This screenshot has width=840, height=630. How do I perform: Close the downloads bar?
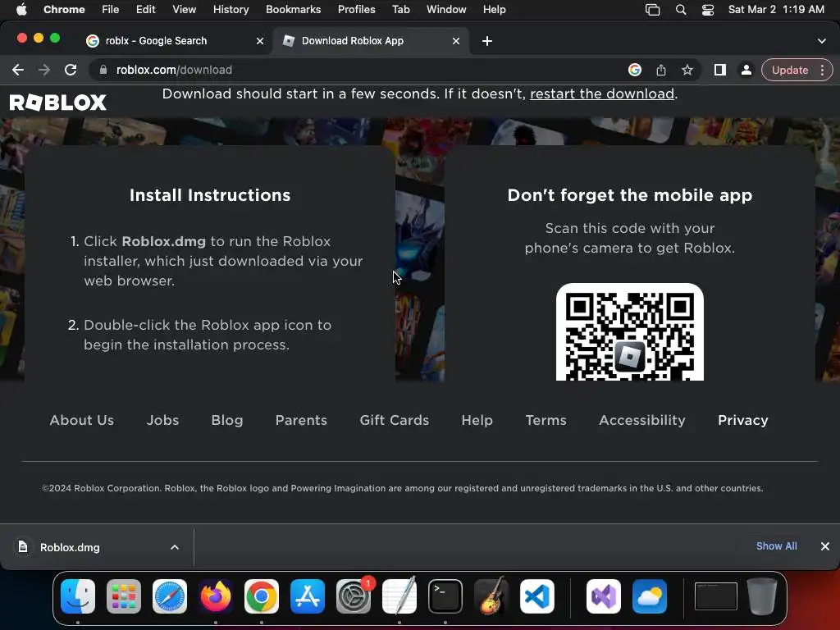825,546
